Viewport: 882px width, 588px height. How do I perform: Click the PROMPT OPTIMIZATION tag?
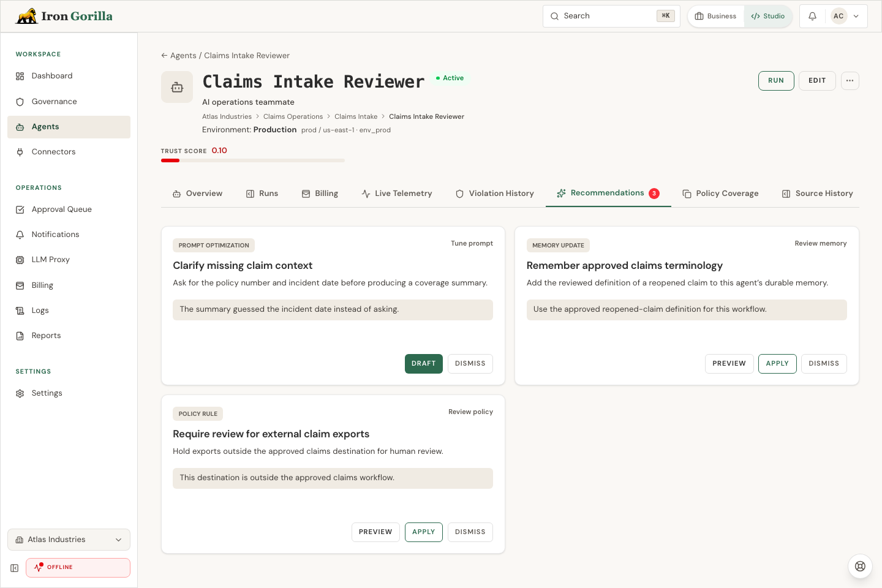click(x=214, y=246)
